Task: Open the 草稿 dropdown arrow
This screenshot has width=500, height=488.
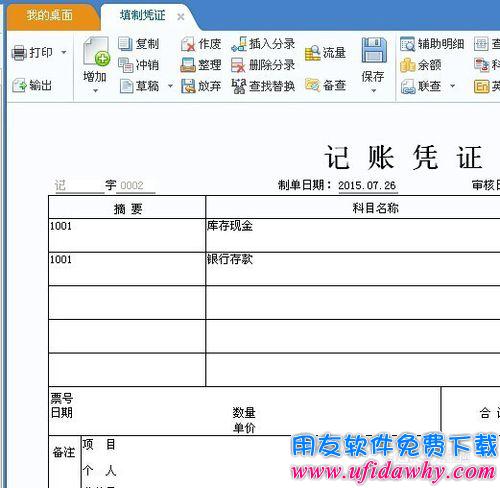Action: 170,86
